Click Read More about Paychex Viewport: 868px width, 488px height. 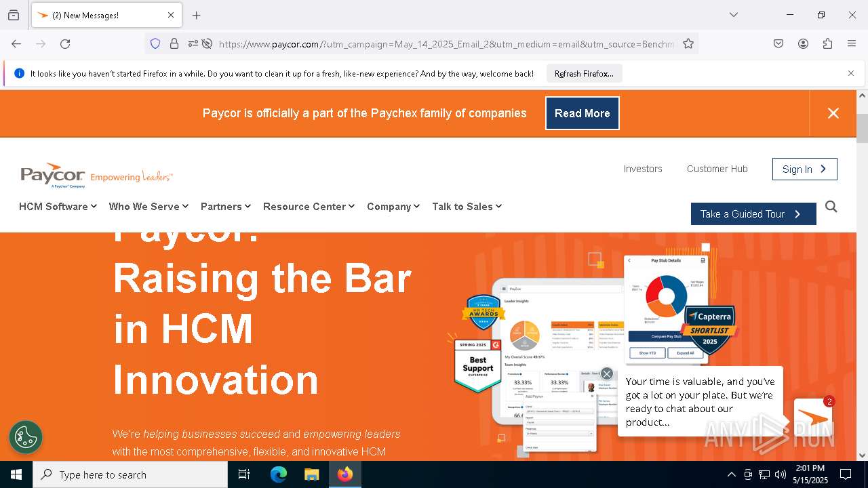(582, 113)
